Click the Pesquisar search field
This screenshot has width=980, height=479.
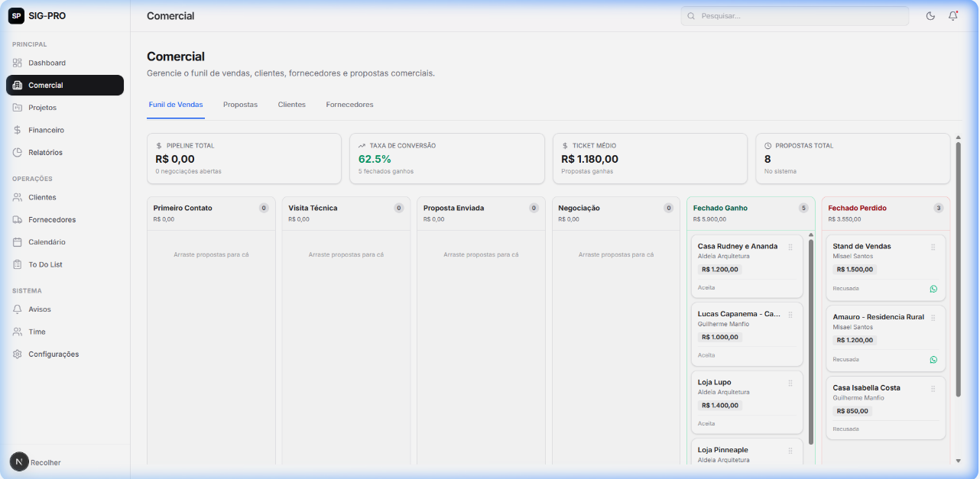click(x=795, y=16)
